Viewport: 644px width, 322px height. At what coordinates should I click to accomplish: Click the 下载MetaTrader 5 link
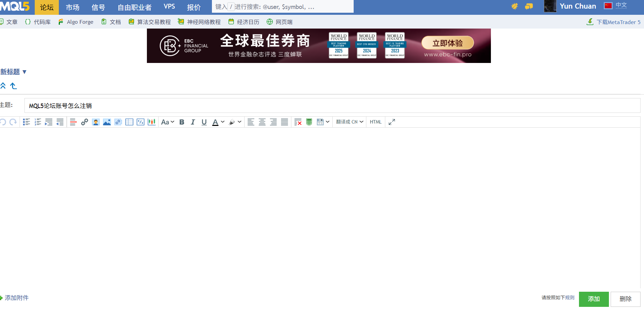(x=613, y=22)
